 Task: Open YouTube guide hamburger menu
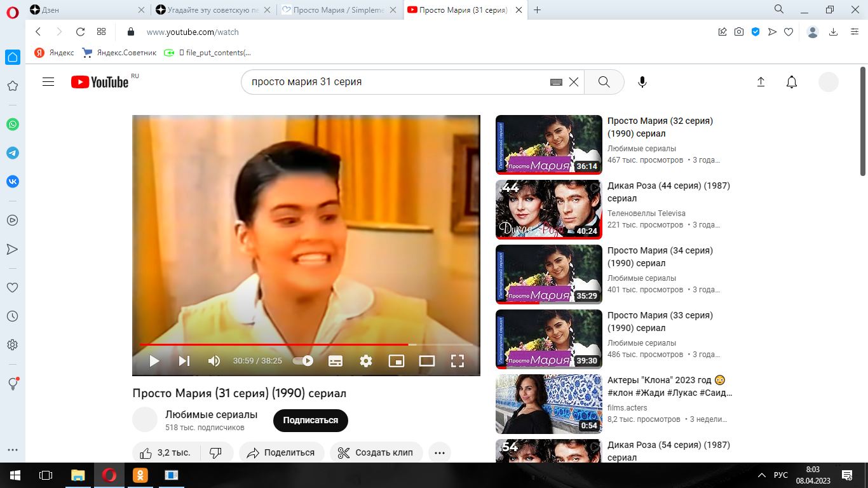[x=48, y=82]
